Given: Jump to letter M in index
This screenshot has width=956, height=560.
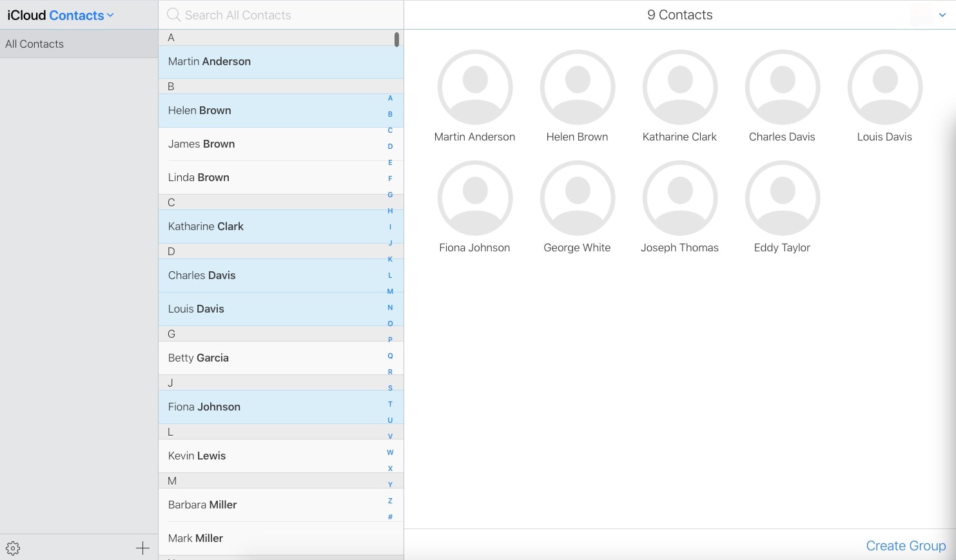Looking at the screenshot, I should click(x=390, y=291).
